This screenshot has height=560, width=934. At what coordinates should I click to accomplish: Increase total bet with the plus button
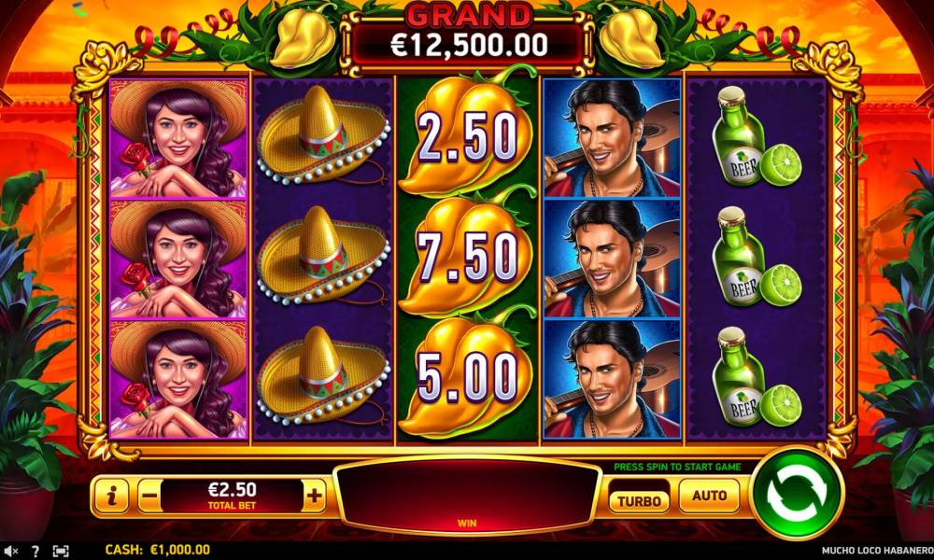314,495
